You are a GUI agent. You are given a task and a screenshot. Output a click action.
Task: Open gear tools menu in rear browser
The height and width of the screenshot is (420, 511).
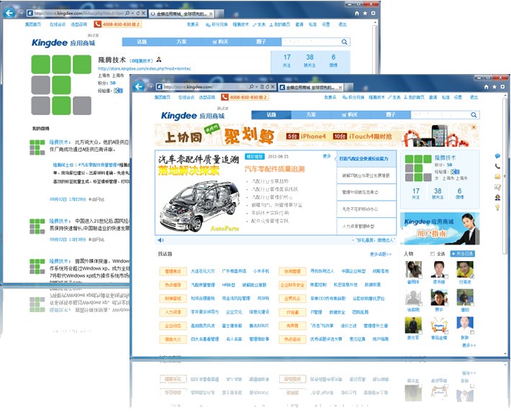[x=373, y=13]
